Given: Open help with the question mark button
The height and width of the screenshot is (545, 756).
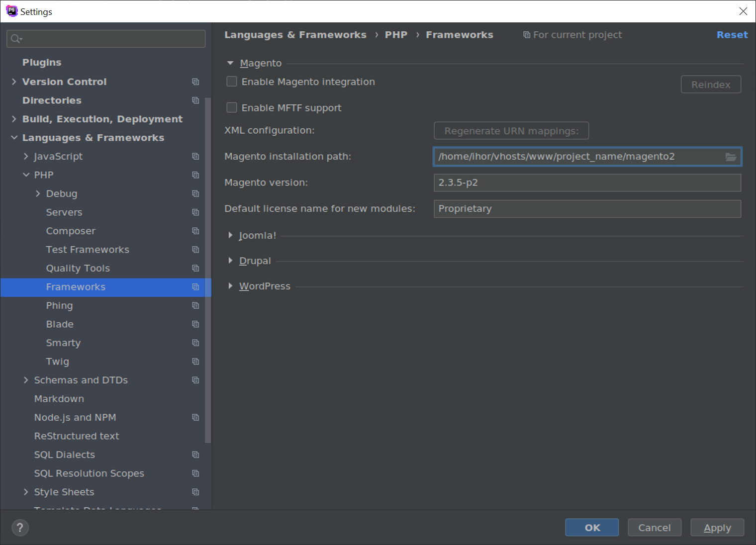Looking at the screenshot, I should coord(20,528).
